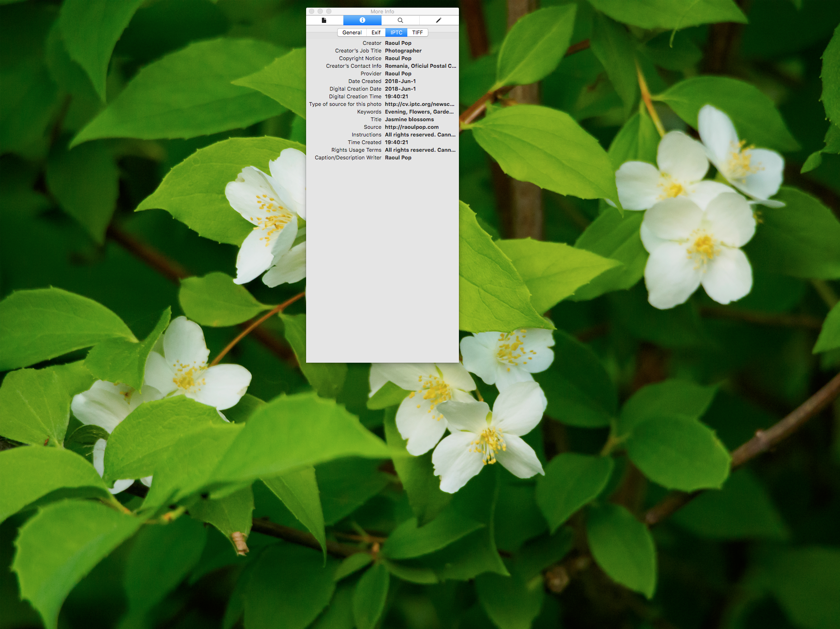
Task: Click the Creator's Contact Info value
Action: tap(420, 66)
